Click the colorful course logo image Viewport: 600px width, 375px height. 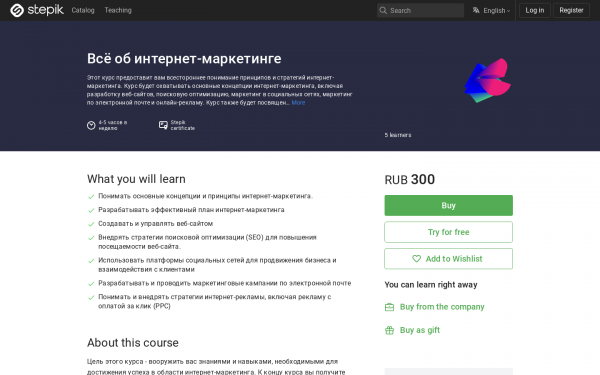[488, 80]
